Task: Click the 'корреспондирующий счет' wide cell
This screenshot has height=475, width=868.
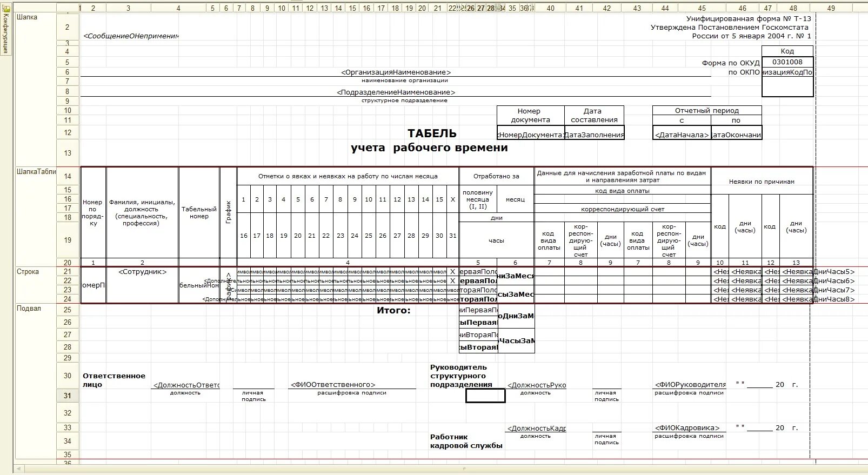Action: pos(622,209)
